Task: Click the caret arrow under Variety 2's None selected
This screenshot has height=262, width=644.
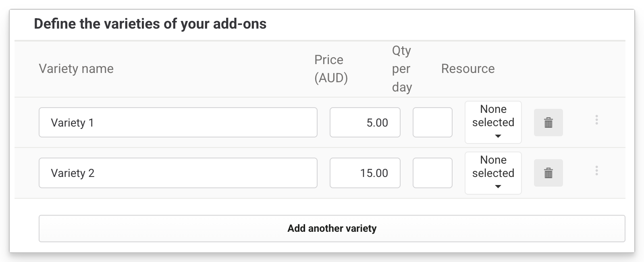Action: click(498, 187)
